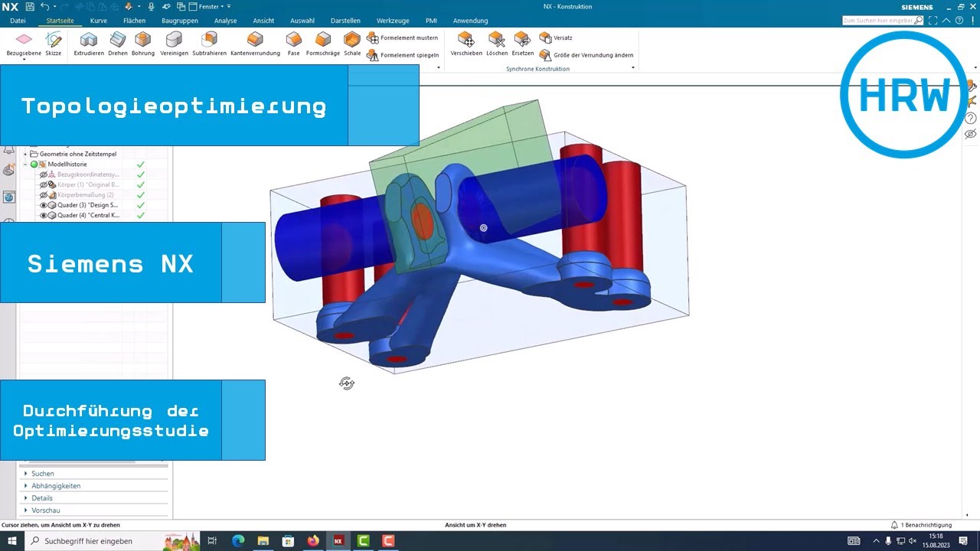Hide the Quader (3) Design Space body
The height and width of the screenshot is (551, 980).
(44, 205)
